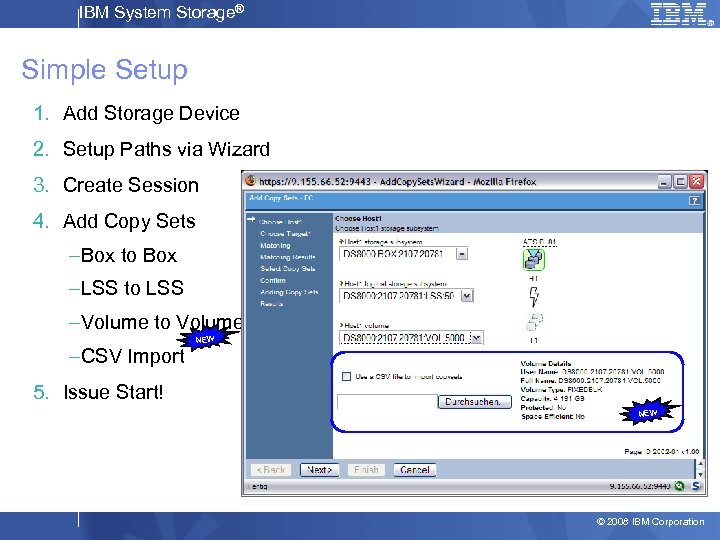Screen dimensions: 720x540
Task: Click the green security icon in the status bar
Action: [680, 486]
